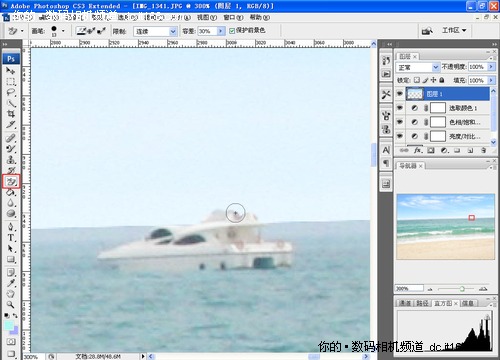Select the Lasso tool
The width and height of the screenshot is (500, 360).
11,93
